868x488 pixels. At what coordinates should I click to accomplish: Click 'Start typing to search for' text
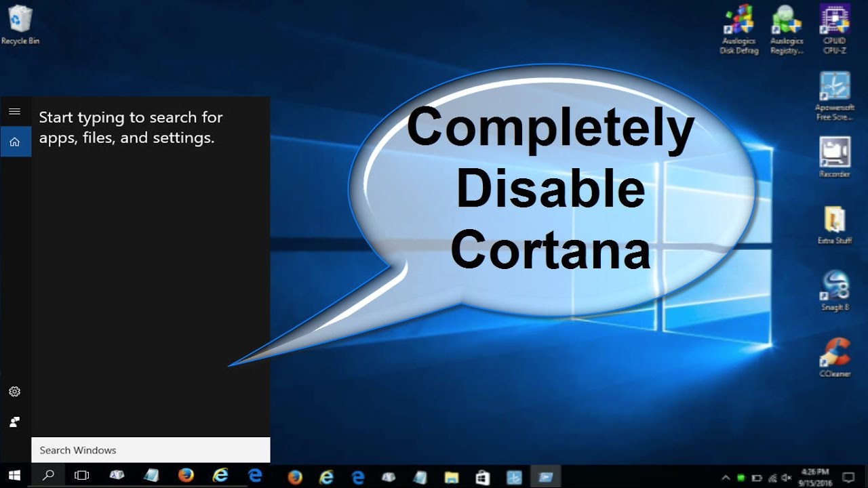(131, 117)
